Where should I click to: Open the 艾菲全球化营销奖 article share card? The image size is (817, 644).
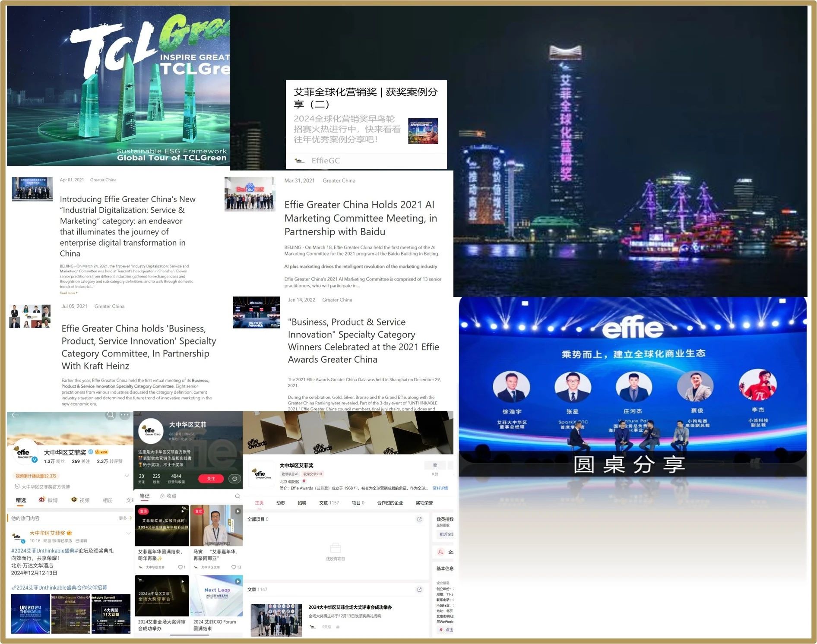tap(366, 124)
